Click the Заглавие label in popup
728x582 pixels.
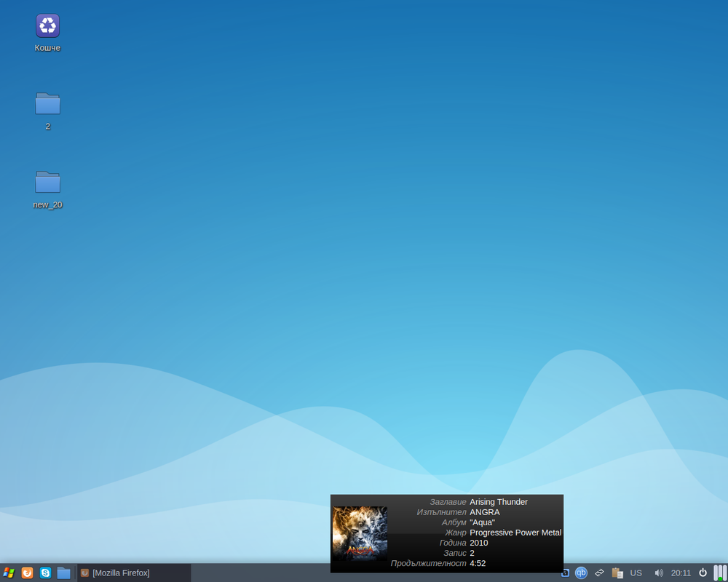click(448, 502)
